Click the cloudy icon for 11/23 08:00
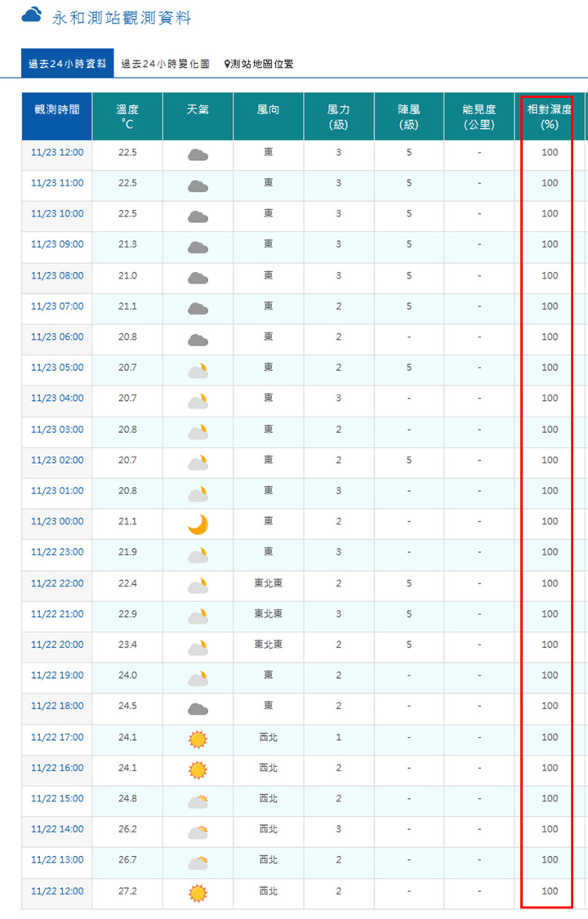588x919 pixels. 198,279
